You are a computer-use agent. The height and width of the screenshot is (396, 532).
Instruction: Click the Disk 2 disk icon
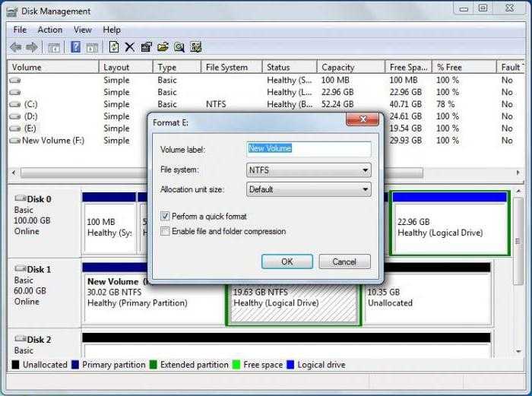(x=20, y=339)
